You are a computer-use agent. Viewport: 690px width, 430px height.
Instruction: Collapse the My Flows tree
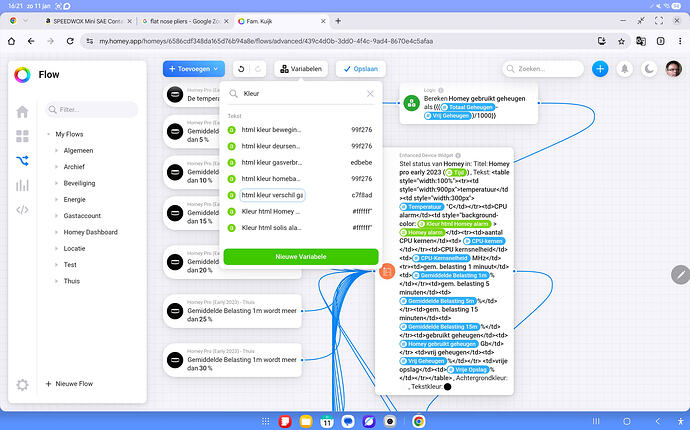(48, 134)
